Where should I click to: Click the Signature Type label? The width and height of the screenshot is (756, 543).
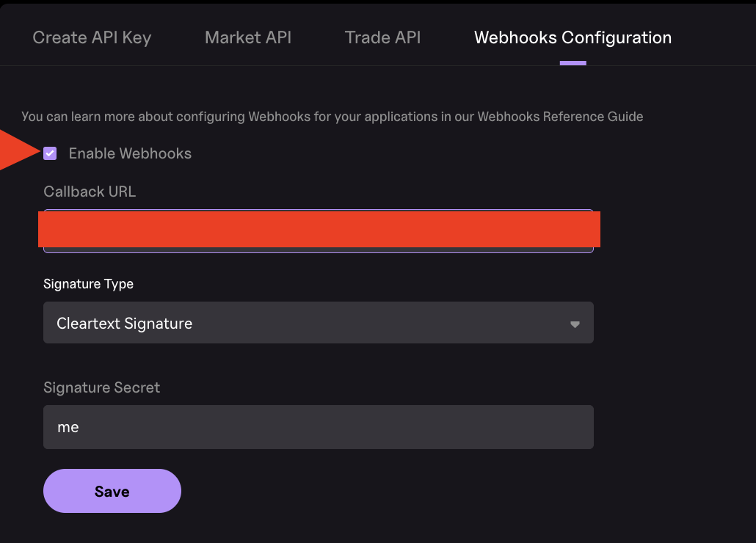[x=88, y=284]
